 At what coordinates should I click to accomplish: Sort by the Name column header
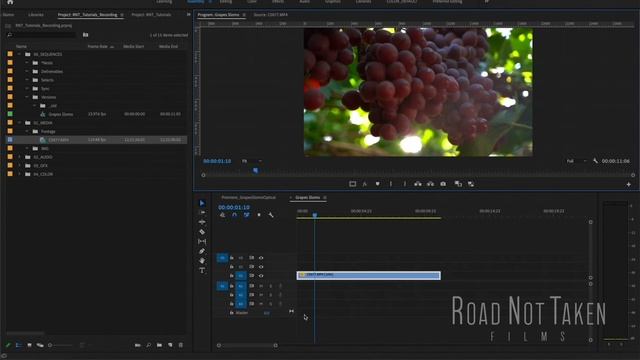tap(21, 47)
